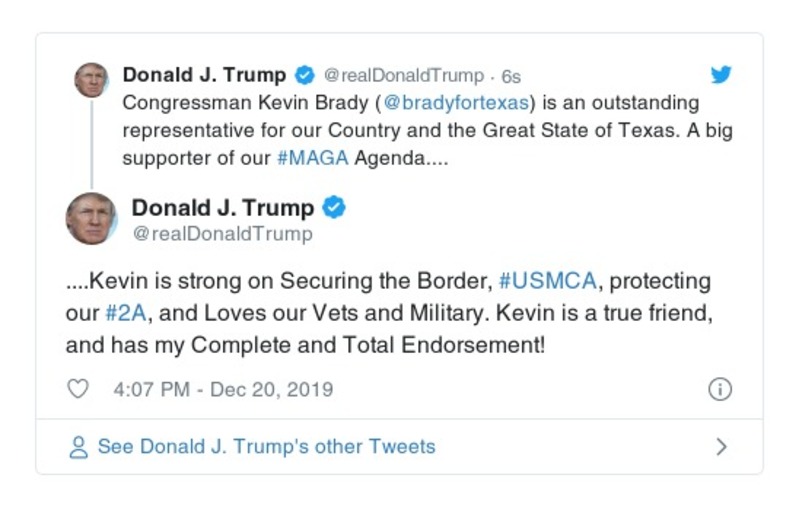Like the tweet with the heart icon
Image resolution: width=799 pixels, height=513 pixels.
78,389
